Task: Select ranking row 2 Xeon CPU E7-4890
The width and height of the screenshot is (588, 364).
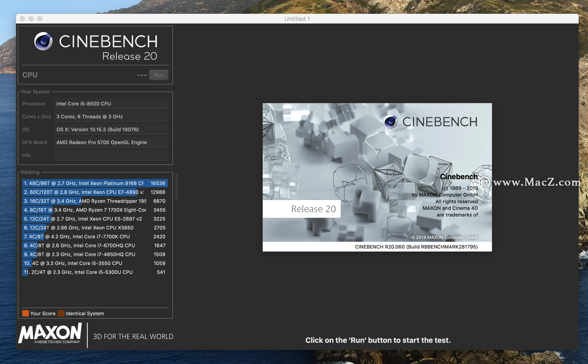Action: click(95, 192)
